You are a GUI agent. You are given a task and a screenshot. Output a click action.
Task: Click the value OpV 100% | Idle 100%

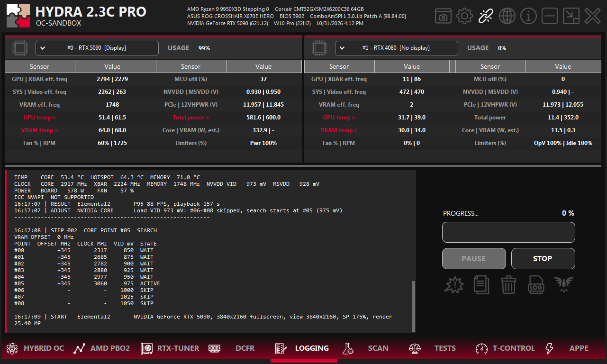(563, 143)
